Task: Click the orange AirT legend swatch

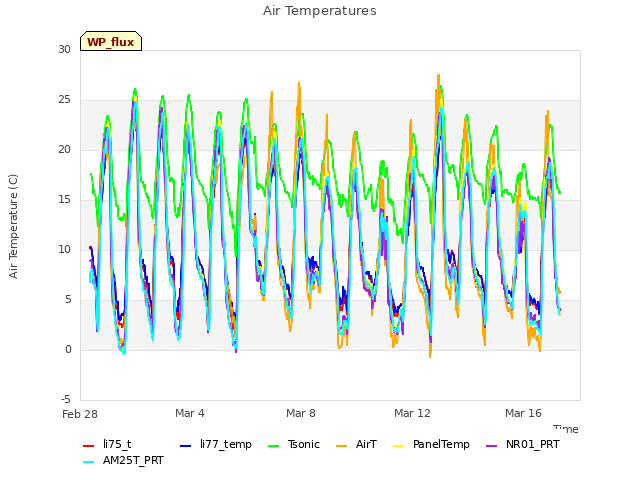Action: pos(342,446)
